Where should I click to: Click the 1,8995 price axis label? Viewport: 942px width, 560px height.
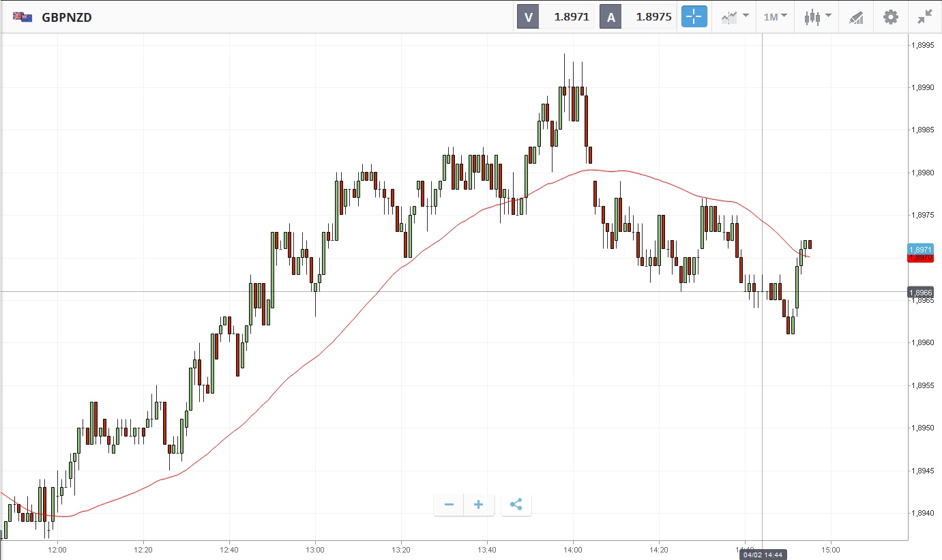[x=923, y=45]
